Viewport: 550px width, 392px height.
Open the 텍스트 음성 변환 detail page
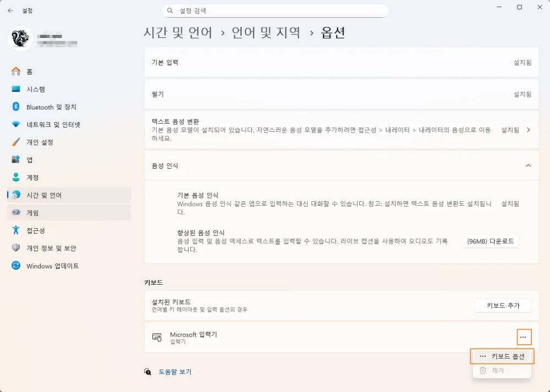[341, 129]
